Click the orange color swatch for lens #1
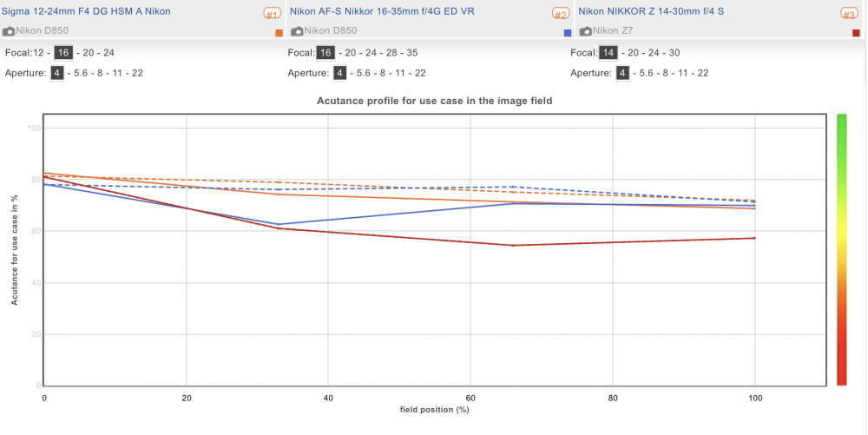Image resolution: width=868 pixels, height=435 pixels. click(x=279, y=33)
